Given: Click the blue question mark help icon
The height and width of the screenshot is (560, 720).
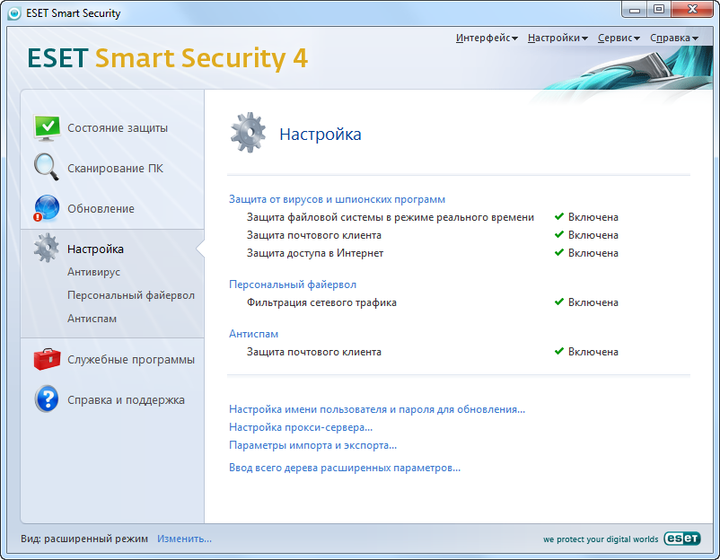Looking at the screenshot, I should pos(47,399).
